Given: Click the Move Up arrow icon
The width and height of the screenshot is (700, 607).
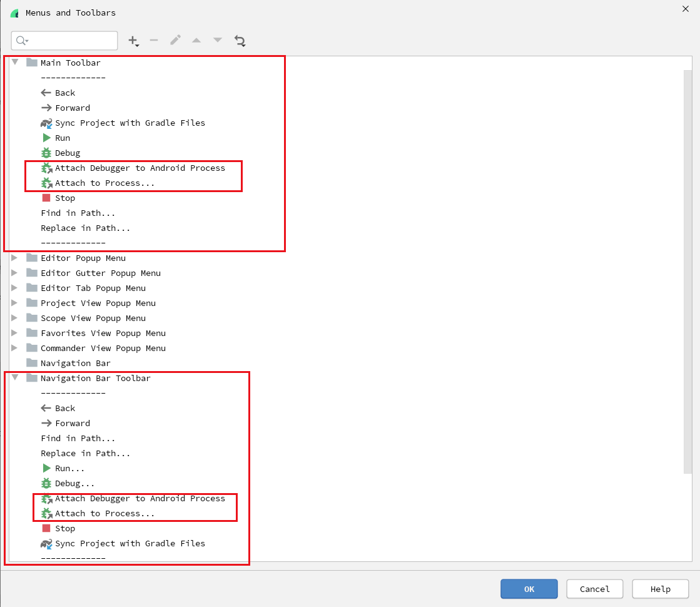Looking at the screenshot, I should (196, 40).
